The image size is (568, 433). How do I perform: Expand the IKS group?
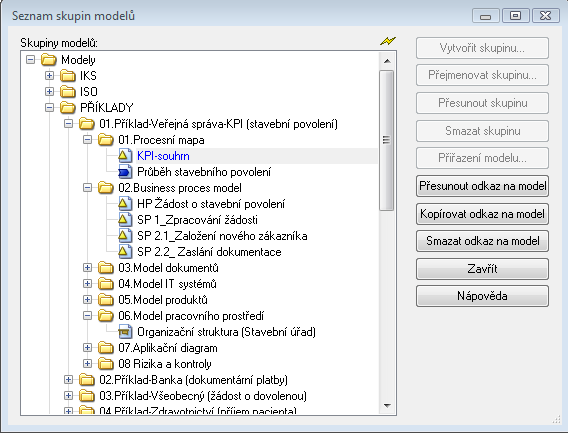point(49,75)
